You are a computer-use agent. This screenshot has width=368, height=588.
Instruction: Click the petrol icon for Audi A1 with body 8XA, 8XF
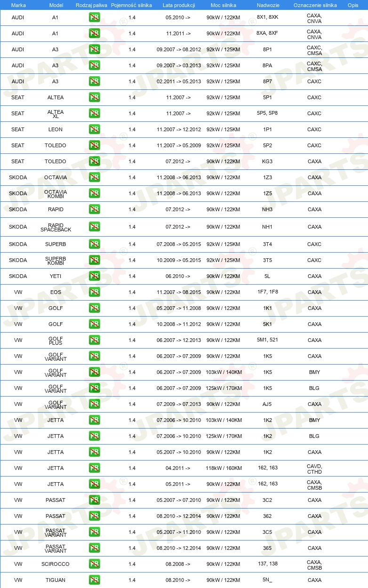click(x=94, y=33)
